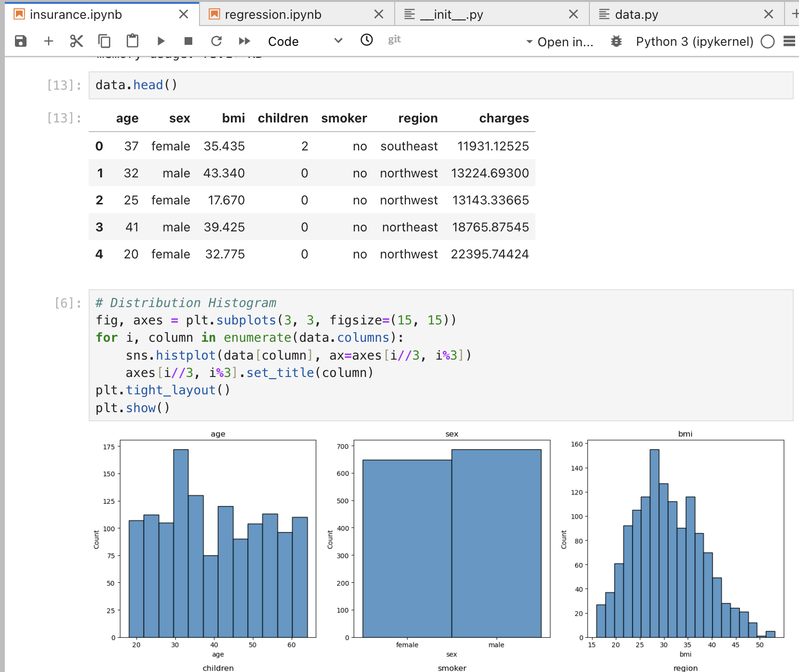Copy the selected cell
The width and height of the screenshot is (799, 672).
coord(104,41)
